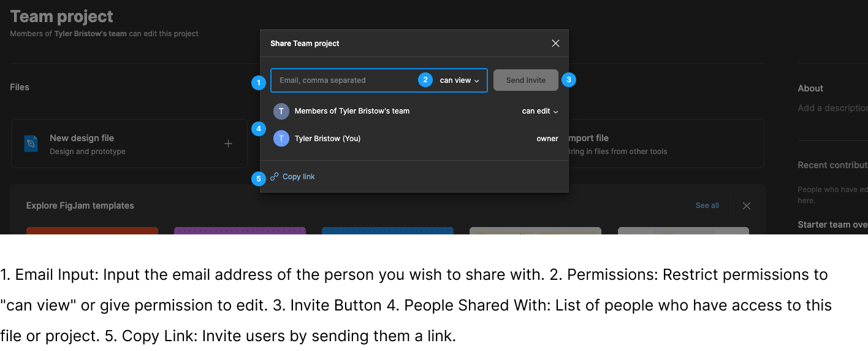Select the red FigJam template thumbnail
The image size is (868, 351).
click(x=92, y=231)
